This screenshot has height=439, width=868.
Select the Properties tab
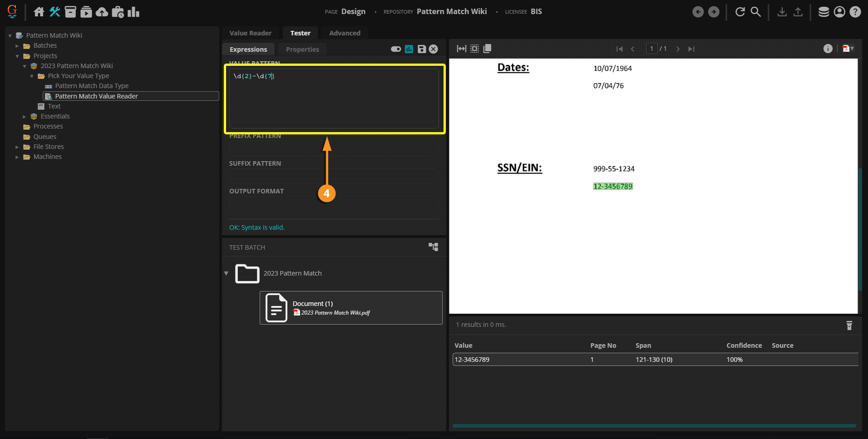(x=302, y=49)
